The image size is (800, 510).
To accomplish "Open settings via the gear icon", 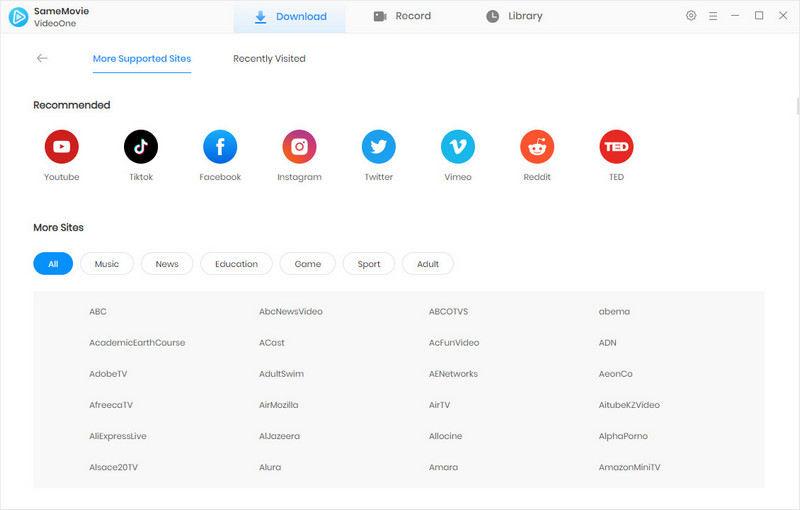I will coord(691,16).
